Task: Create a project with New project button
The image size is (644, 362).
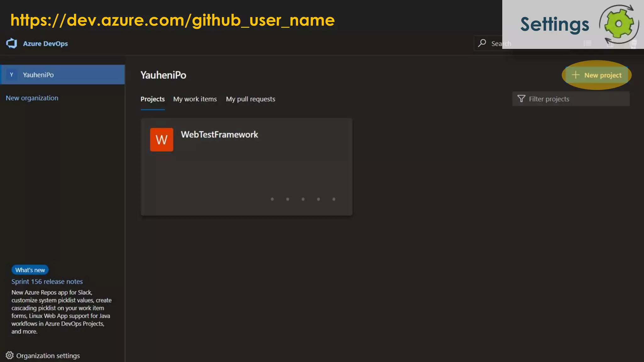Action: 597,75
